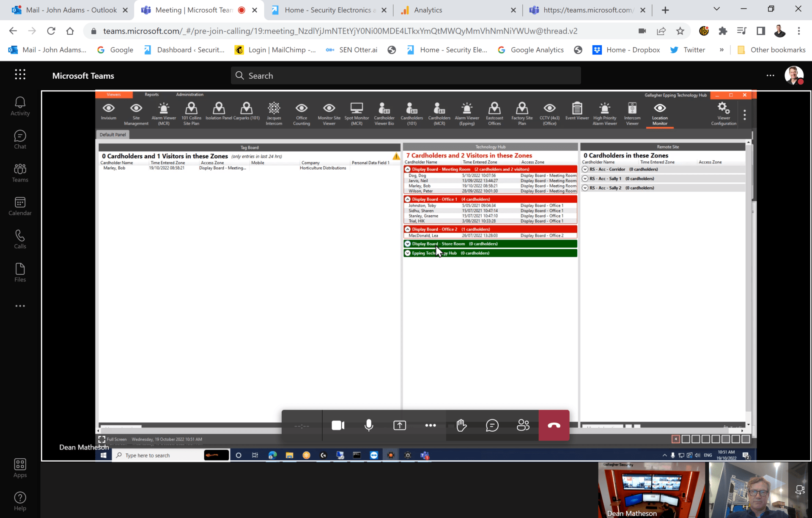Image resolution: width=812 pixels, height=518 pixels.
Task: Open the Office Counting viewer
Action: (x=302, y=113)
